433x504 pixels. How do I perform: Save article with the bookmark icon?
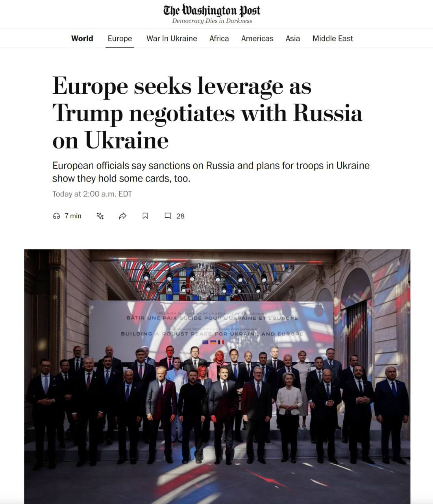(145, 216)
